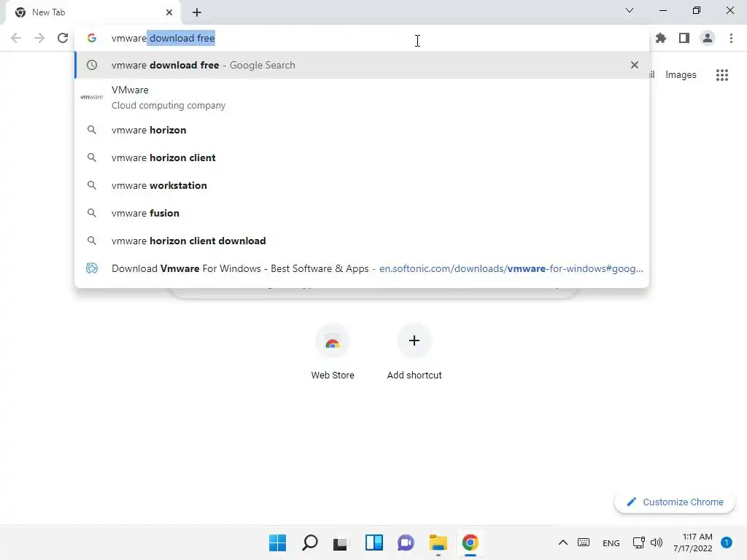Image resolution: width=747 pixels, height=560 pixels.
Task: Select 'vmware download free' Google Search suggestion
Action: pyautogui.click(x=362, y=65)
